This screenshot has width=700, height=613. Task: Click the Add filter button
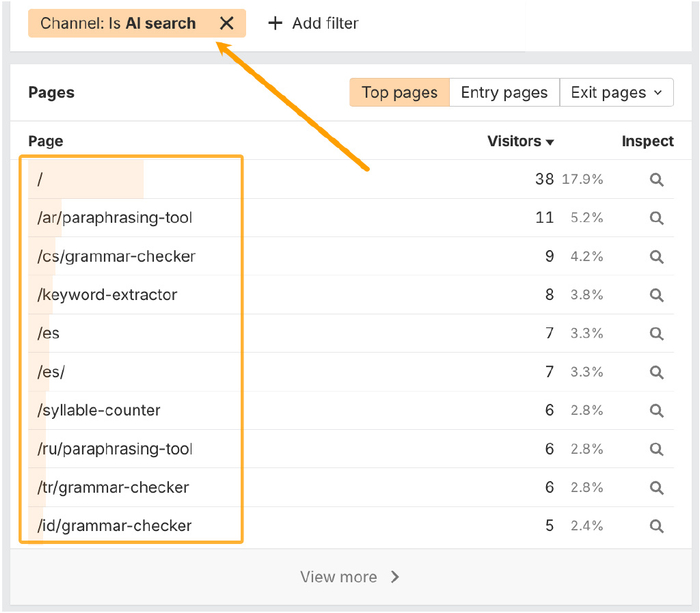pos(313,23)
